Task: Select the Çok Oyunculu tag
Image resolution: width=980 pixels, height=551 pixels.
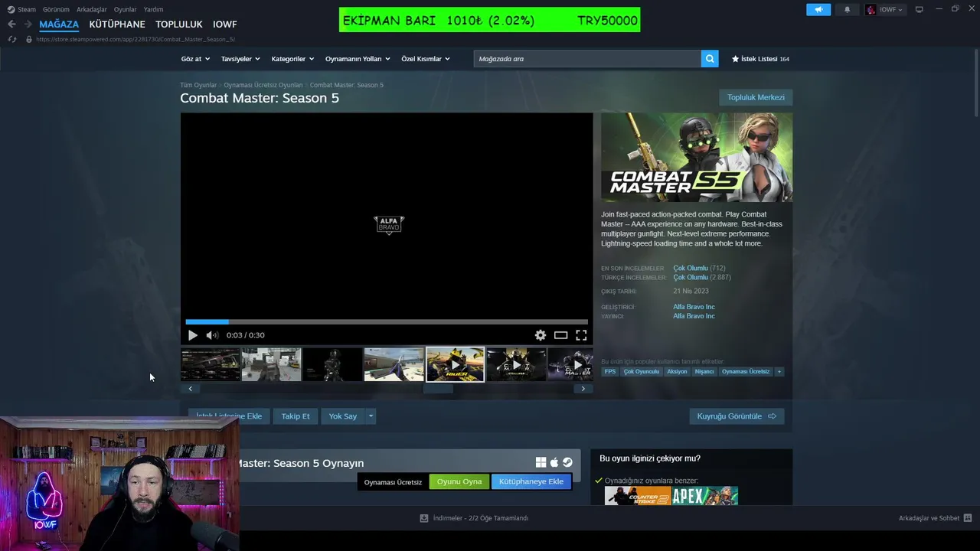Action: tap(642, 371)
